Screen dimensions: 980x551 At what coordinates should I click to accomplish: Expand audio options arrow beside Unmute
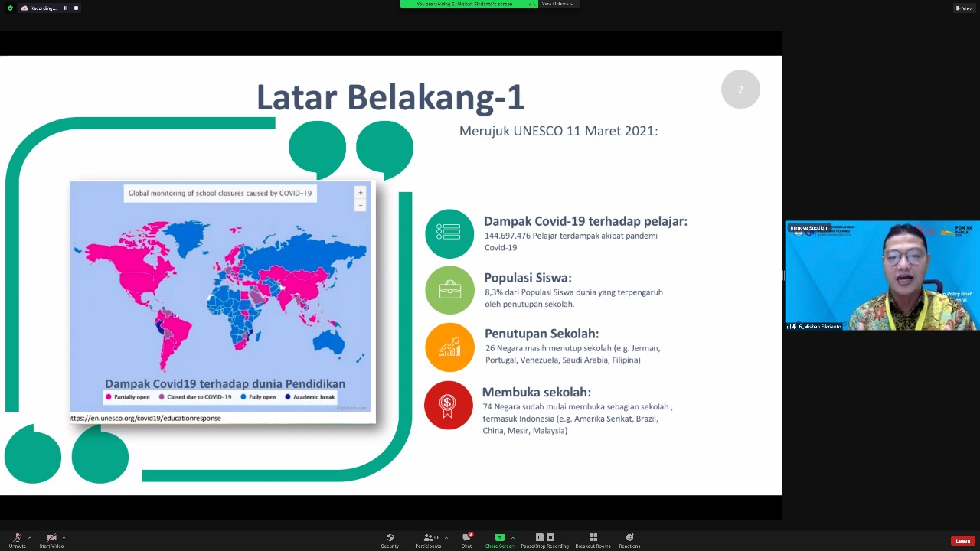30,537
